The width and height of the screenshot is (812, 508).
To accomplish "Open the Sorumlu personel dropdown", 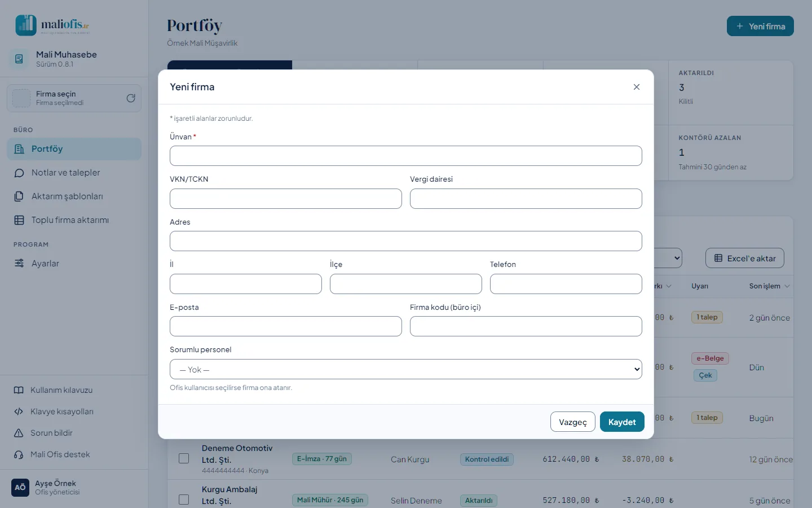I will tap(406, 369).
